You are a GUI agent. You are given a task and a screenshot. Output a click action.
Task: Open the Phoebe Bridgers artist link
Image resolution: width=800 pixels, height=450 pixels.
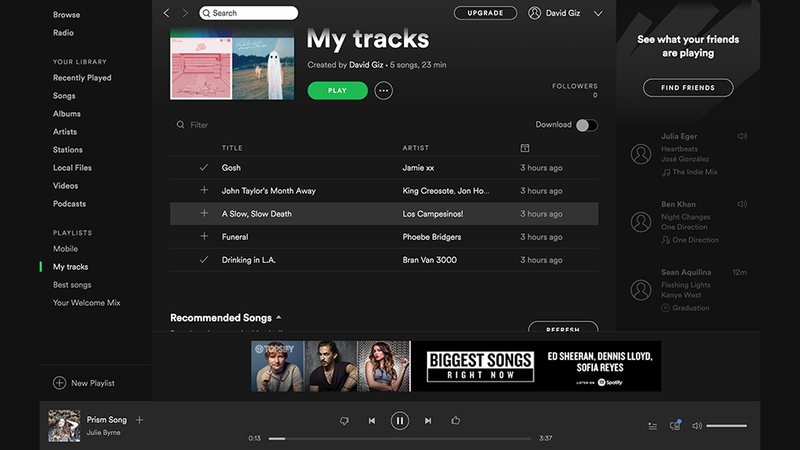click(432, 237)
